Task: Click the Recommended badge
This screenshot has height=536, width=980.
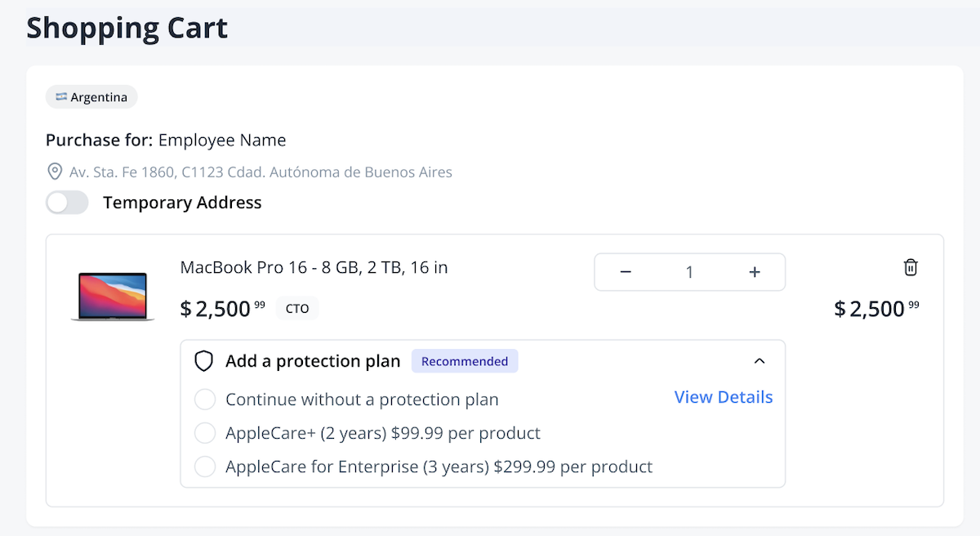Action: 464,361
